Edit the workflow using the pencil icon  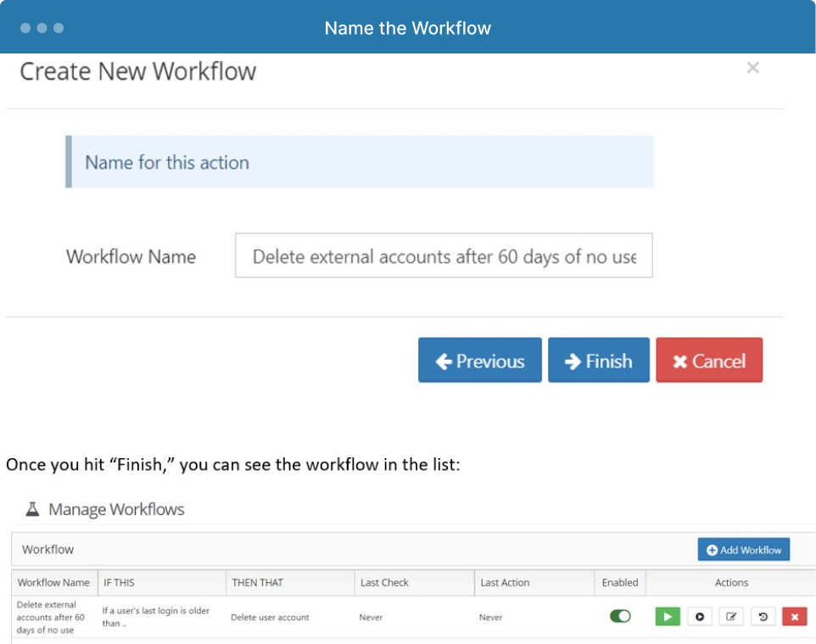coord(731,616)
